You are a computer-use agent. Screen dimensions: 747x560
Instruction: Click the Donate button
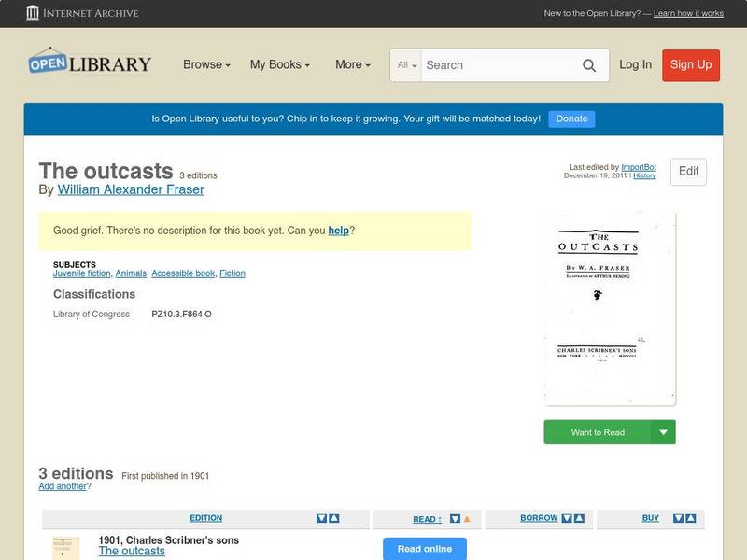(571, 119)
